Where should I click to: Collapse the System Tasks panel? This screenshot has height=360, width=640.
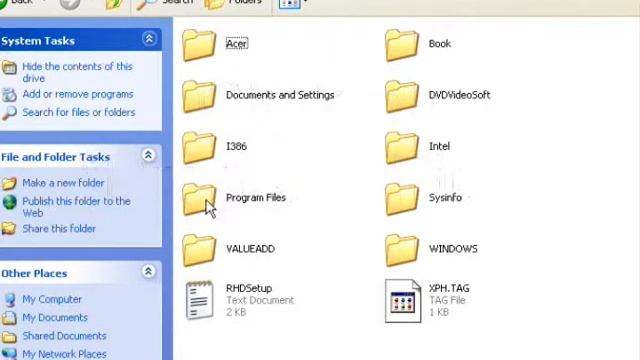[149, 39]
